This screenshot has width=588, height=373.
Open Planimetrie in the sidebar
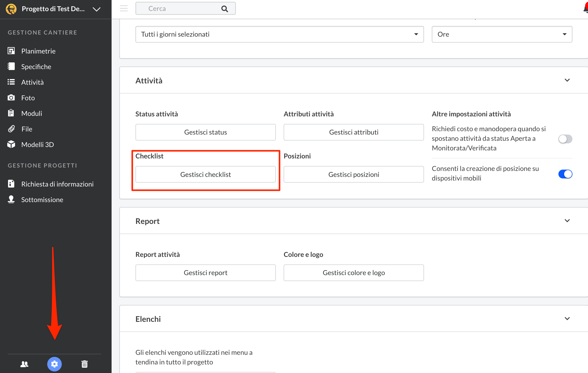point(38,51)
